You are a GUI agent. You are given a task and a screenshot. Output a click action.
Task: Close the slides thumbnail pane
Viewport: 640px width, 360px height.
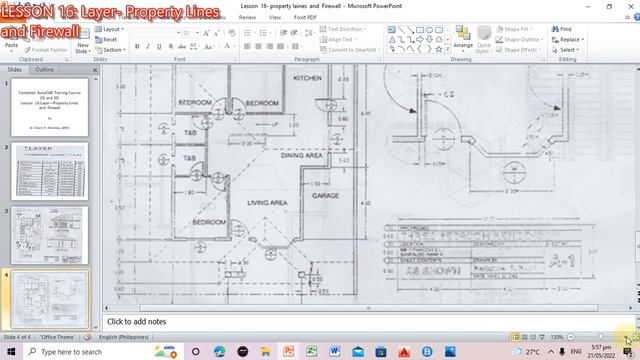point(95,70)
